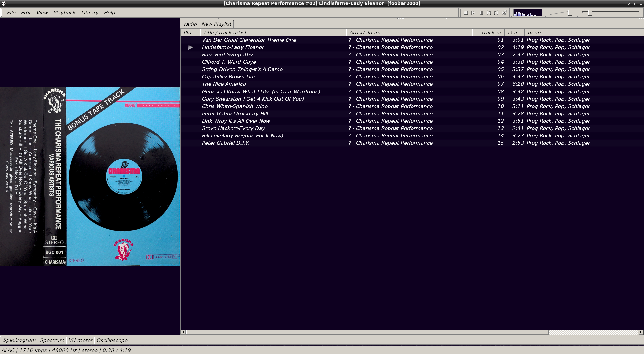Sort by Artist/album column header
The height and width of the screenshot is (354, 644).
(x=409, y=33)
